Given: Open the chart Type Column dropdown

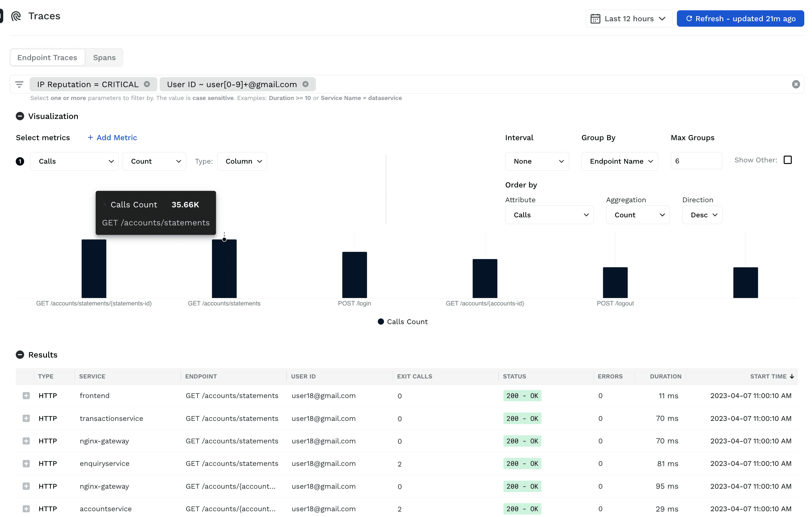Looking at the screenshot, I should coord(242,161).
